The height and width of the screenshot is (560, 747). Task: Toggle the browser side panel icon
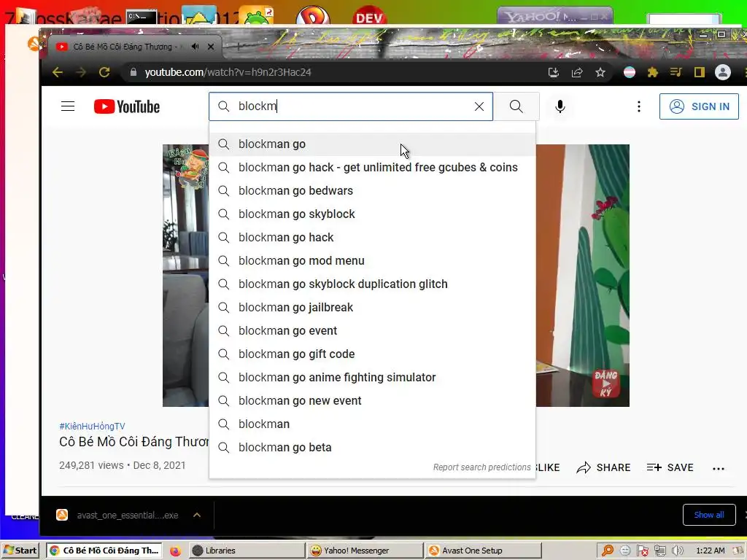tap(699, 72)
